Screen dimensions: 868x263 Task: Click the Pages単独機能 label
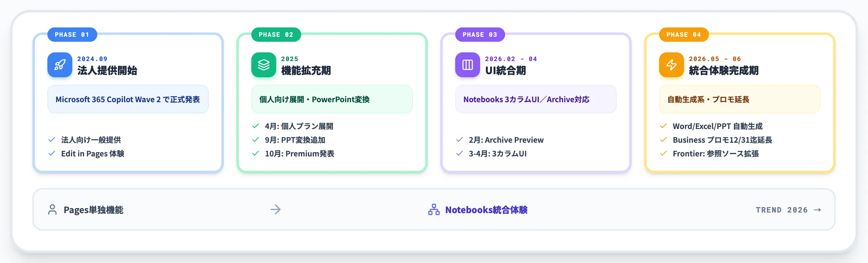(x=93, y=210)
